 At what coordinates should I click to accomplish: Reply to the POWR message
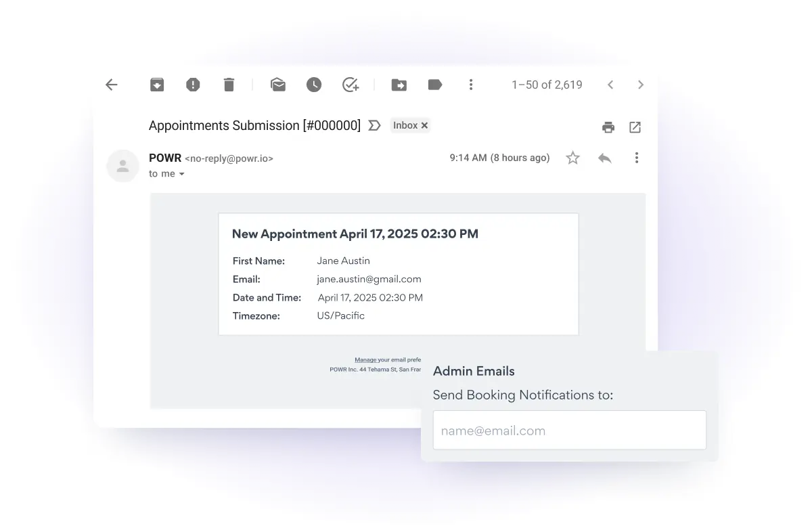[605, 158]
